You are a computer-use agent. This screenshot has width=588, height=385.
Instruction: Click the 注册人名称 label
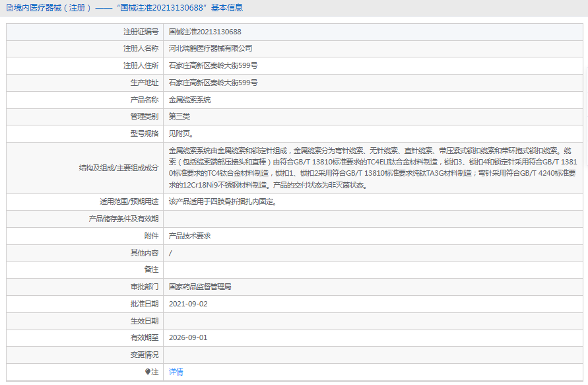click(x=141, y=48)
